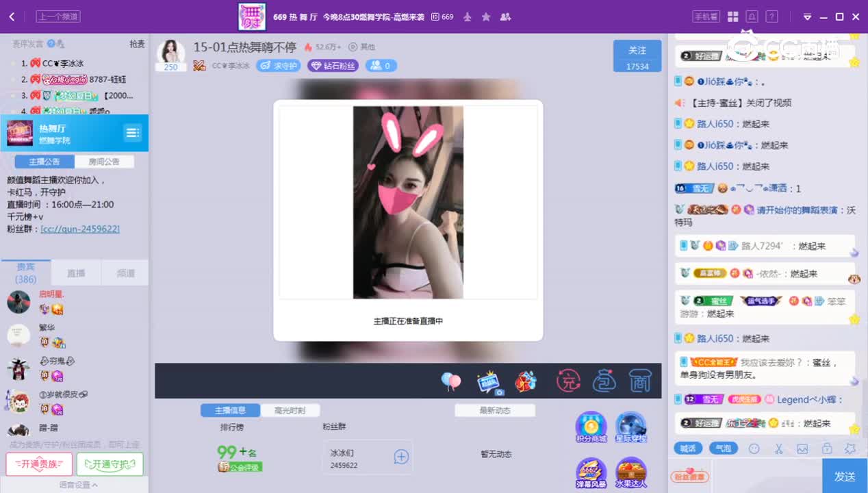868x493 pixels.
Task: Open the members icon in the title bar
Action: 505,16
